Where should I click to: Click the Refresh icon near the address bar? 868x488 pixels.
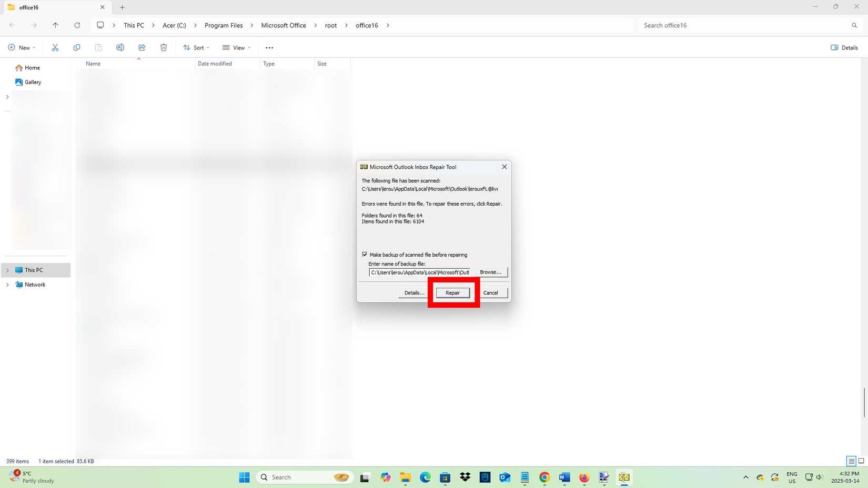pyautogui.click(x=77, y=25)
